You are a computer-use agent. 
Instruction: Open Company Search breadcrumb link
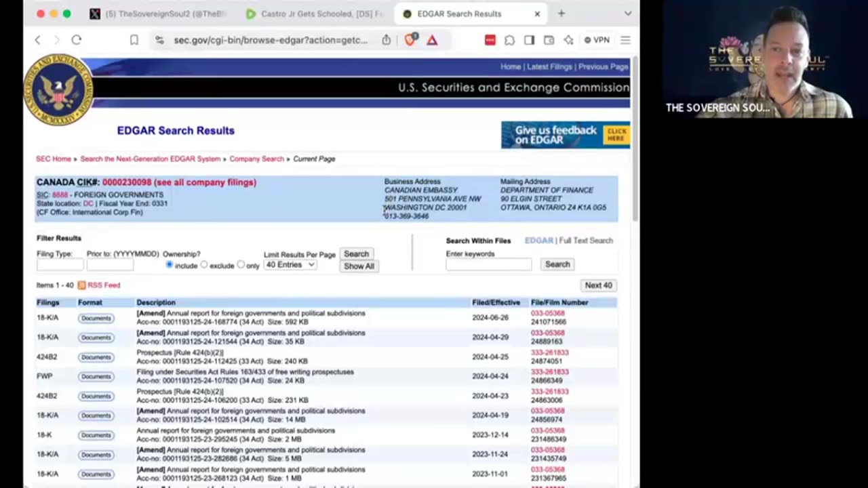pos(256,159)
